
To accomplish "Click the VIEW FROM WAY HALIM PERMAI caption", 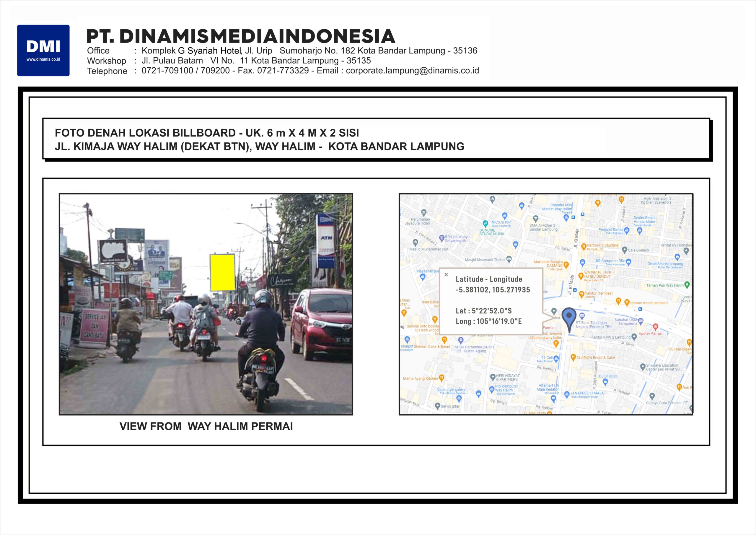I will point(206,426).
